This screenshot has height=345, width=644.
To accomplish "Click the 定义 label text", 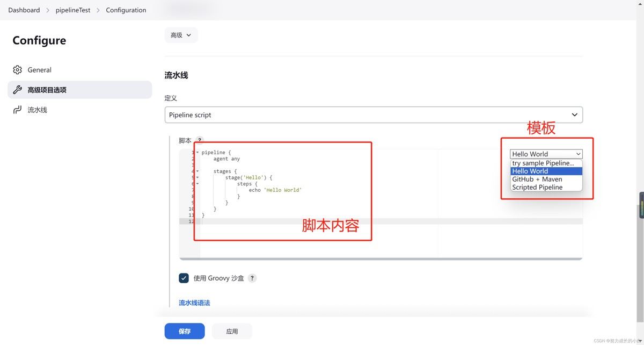I will pos(171,98).
